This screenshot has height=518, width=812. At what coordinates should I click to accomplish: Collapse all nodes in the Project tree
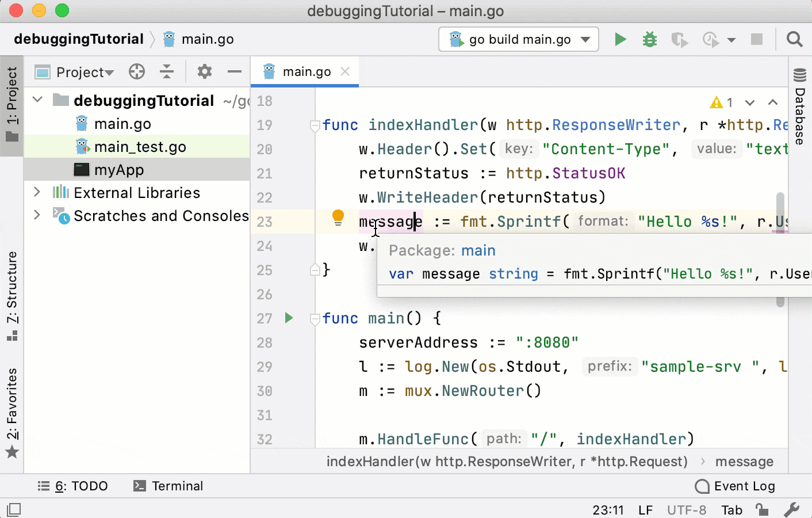point(167,71)
